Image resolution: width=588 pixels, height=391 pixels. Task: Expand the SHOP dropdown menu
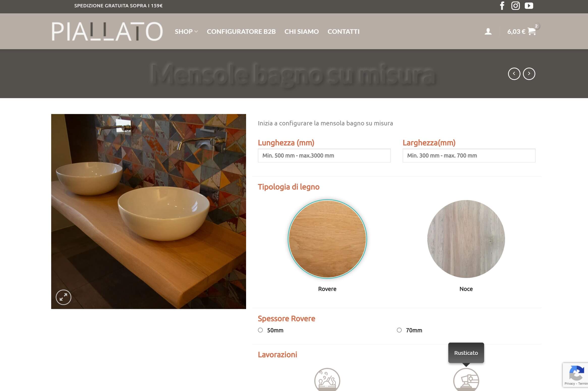tap(186, 32)
